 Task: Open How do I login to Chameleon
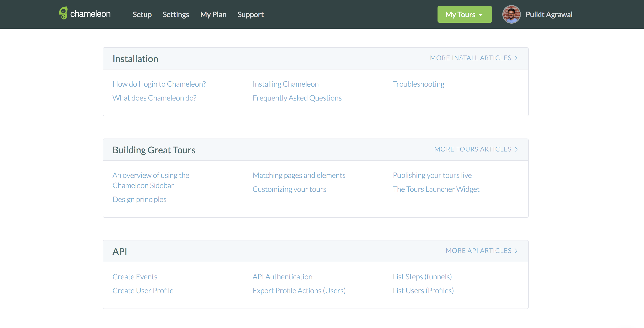point(159,84)
